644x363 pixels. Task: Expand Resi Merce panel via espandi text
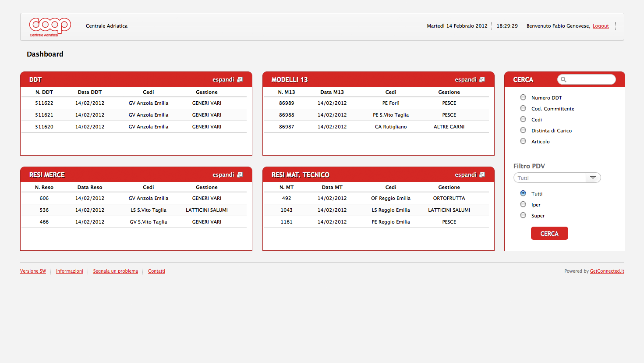tap(223, 174)
